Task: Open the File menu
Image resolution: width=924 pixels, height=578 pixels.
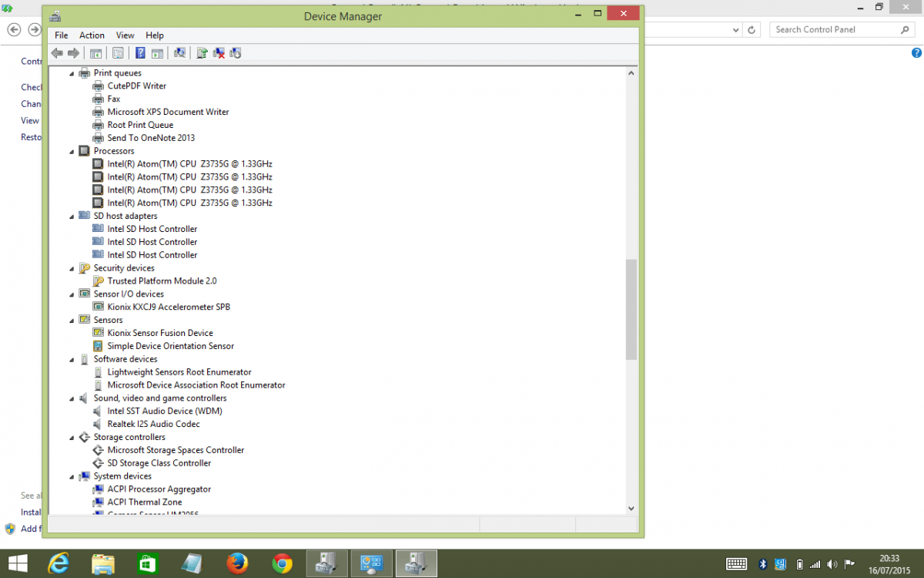Action: (x=62, y=35)
